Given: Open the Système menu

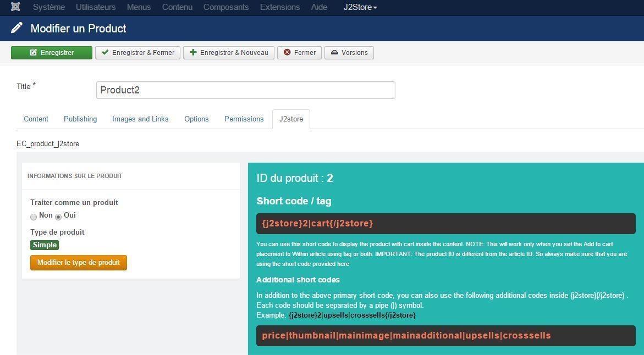Looking at the screenshot, I should [49, 7].
